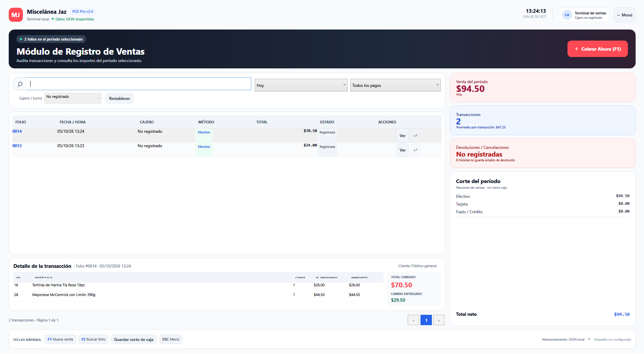Screen dimensions: 644x353
Task: Go to next page of transactions
Action: [x=439, y=320]
